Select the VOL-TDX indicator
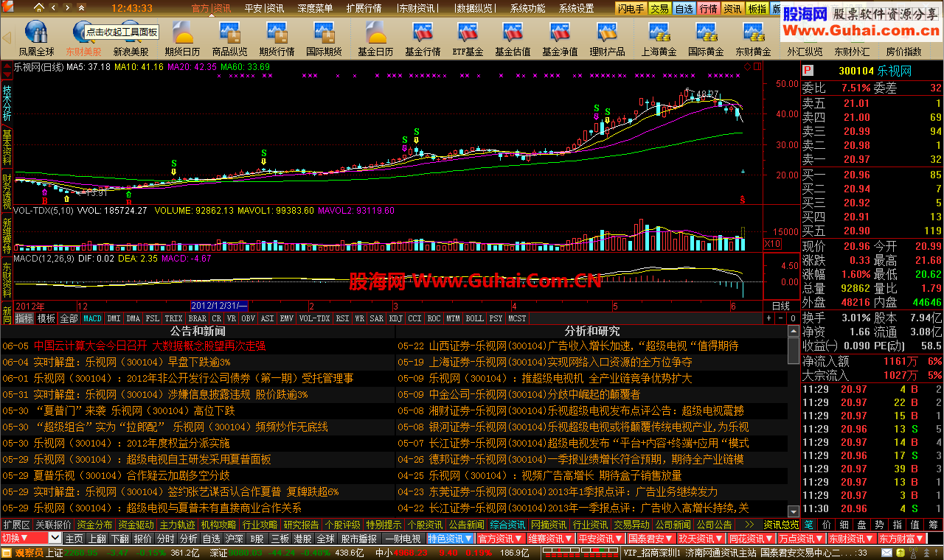 click(315, 318)
